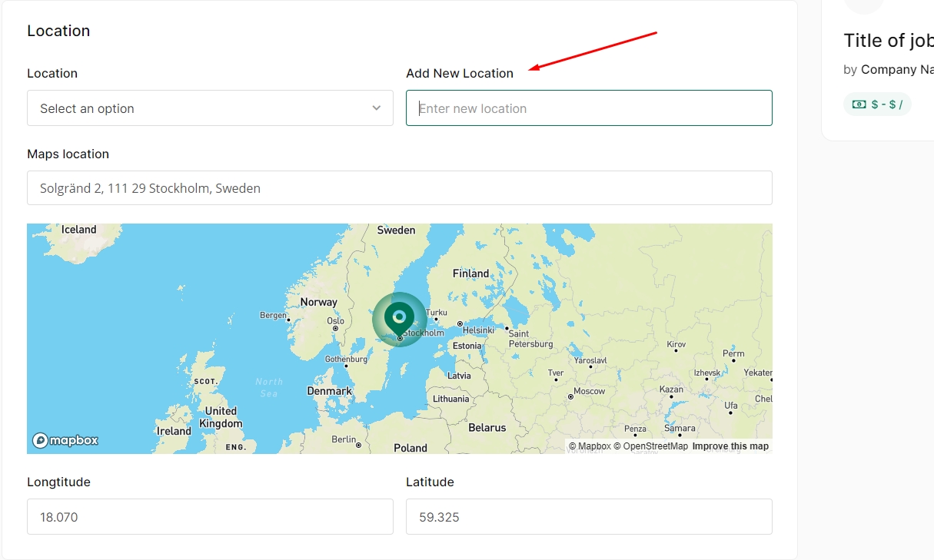Click the 'Title of job' preview heading

(x=888, y=41)
